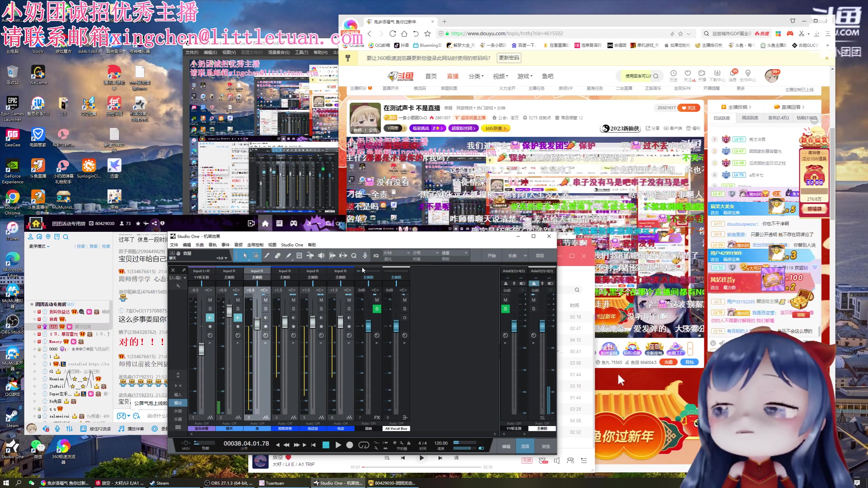
Task: Switch to the 编辑 view tab at bottom
Action: click(506, 447)
